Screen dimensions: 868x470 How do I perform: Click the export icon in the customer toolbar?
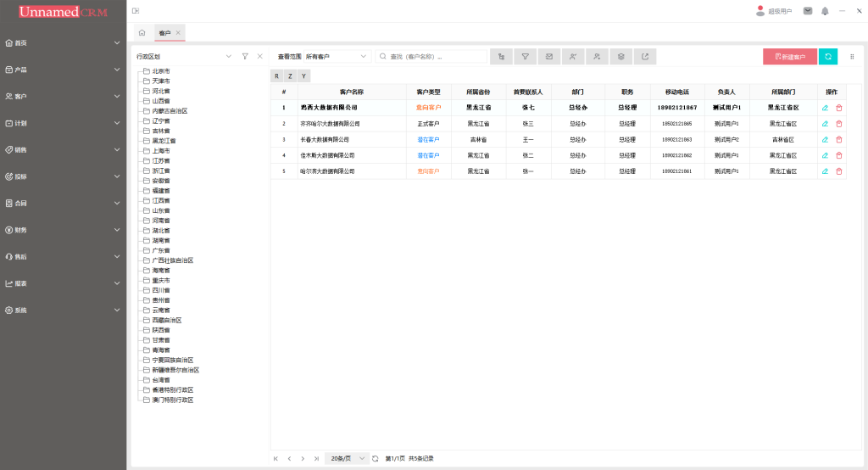(x=644, y=57)
